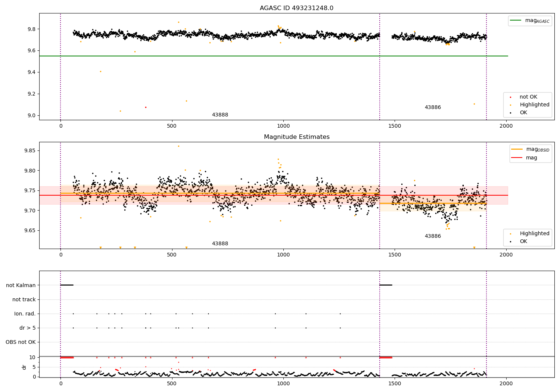Click the 9.85 y-axis tick label

30,150
